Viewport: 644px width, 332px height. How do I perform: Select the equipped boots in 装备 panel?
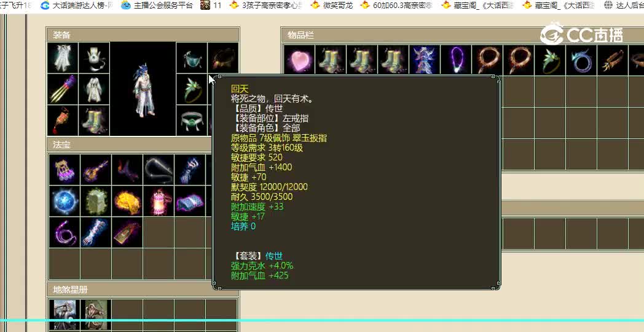click(x=94, y=121)
